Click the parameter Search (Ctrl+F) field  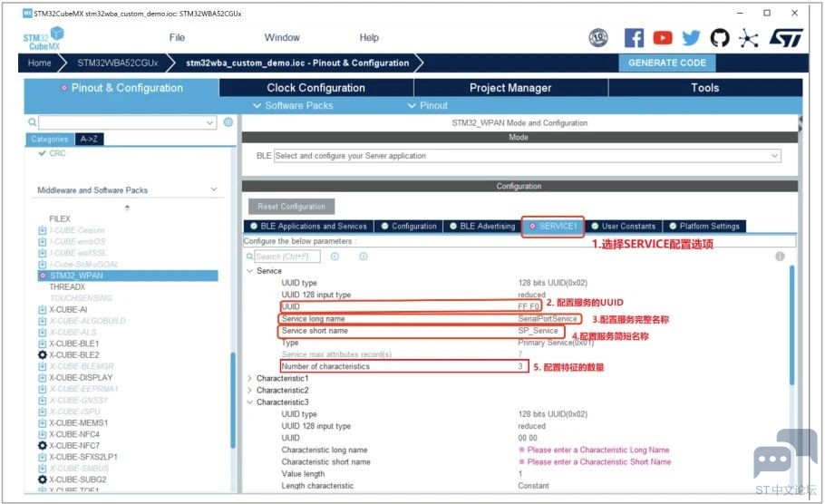(287, 257)
